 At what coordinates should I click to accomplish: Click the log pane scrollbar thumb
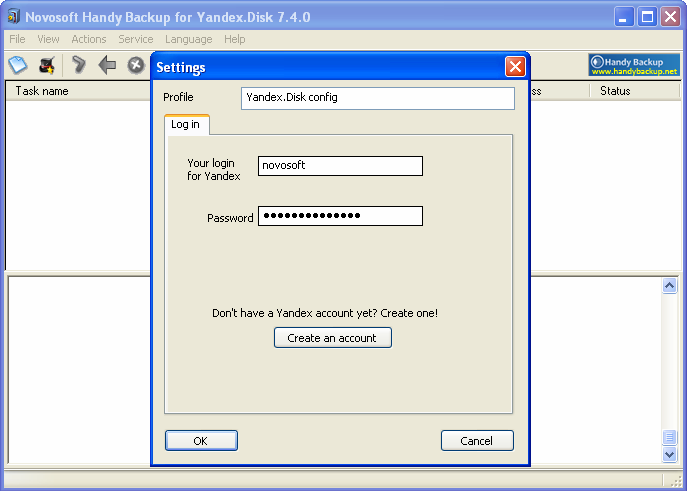[669, 437]
